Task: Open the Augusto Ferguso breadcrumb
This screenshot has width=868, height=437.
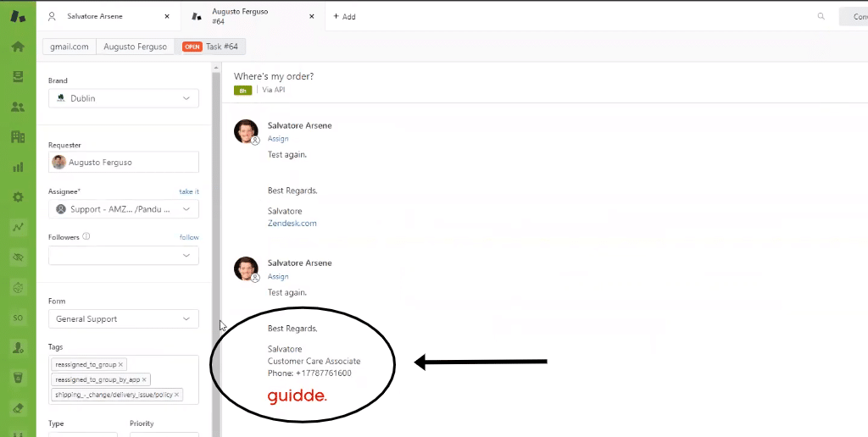Action: coord(135,47)
